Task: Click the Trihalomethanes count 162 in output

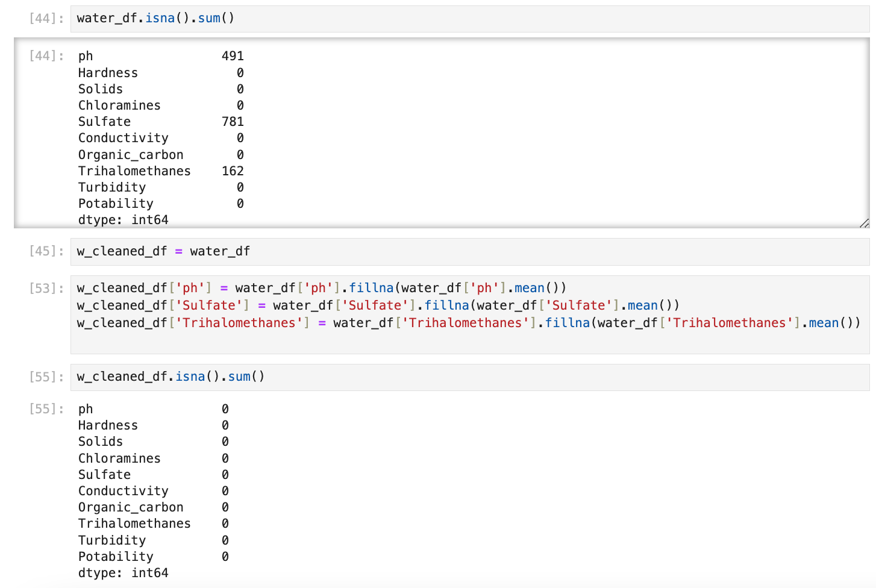Action: pos(233,171)
